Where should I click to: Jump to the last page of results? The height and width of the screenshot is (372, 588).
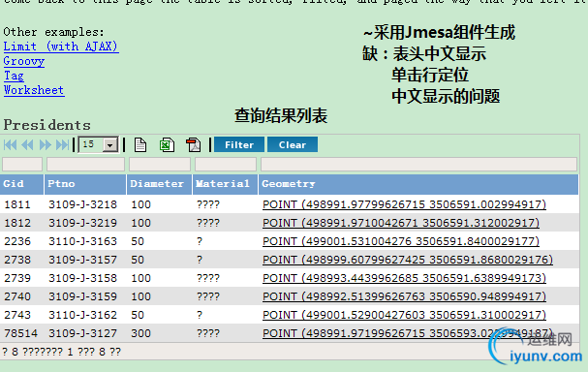click(62, 144)
